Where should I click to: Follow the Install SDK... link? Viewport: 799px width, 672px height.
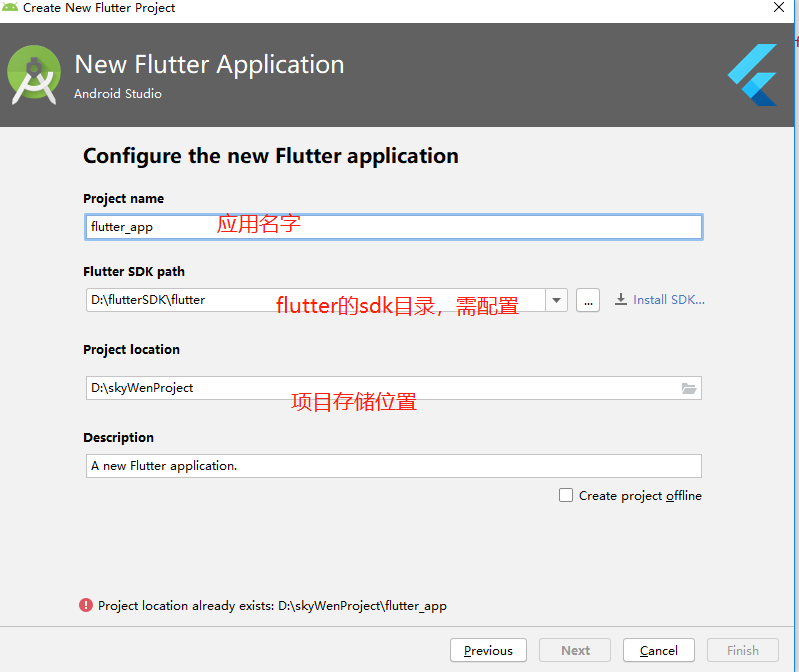[668, 299]
